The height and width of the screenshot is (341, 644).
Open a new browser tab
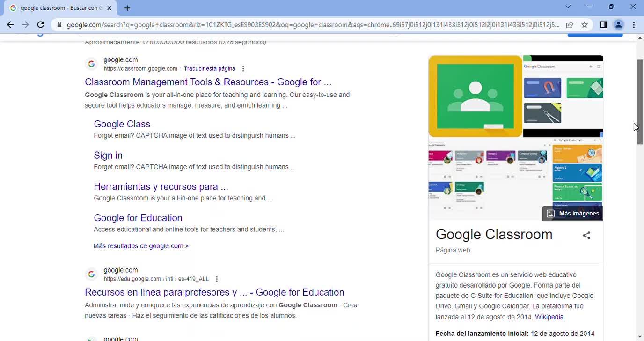click(127, 8)
